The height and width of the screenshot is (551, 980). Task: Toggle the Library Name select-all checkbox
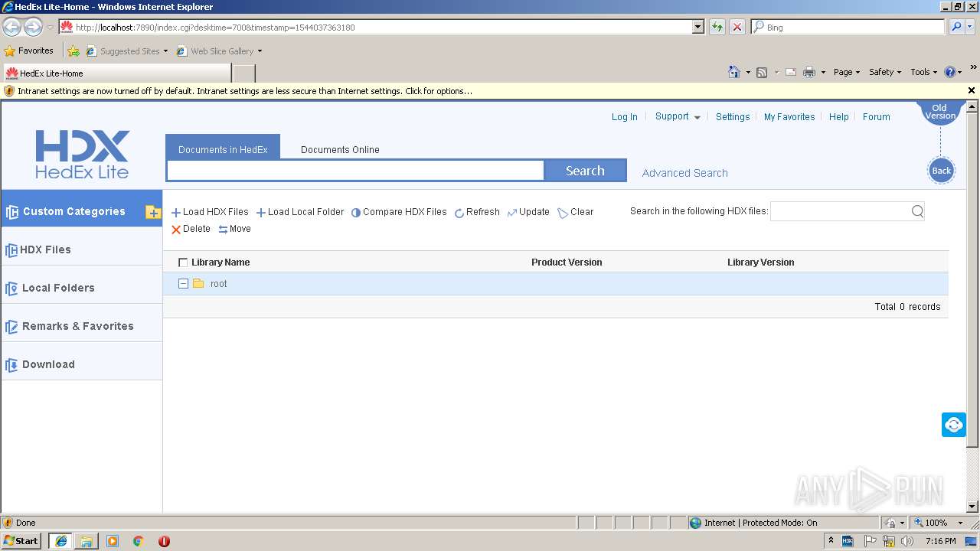[182, 262]
